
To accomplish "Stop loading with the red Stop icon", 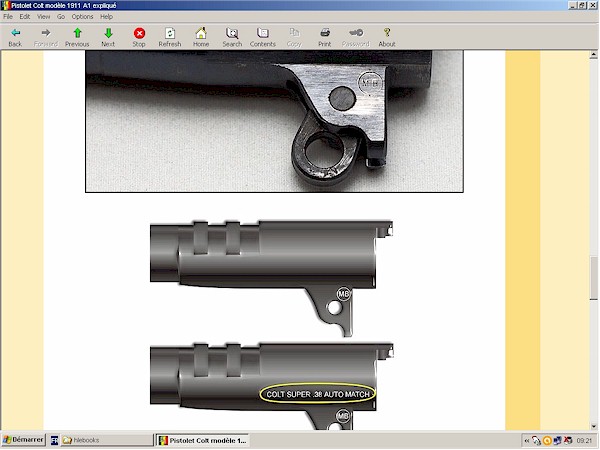I will [139, 38].
